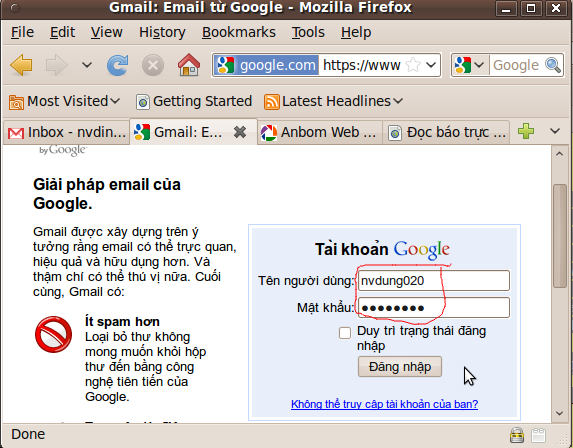Close the Gmail: E... tab
The width and height of the screenshot is (573, 448).
pos(240,132)
